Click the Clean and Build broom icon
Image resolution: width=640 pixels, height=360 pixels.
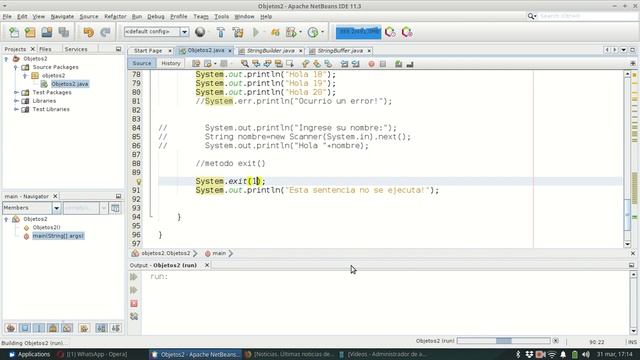pyautogui.click(x=238, y=32)
